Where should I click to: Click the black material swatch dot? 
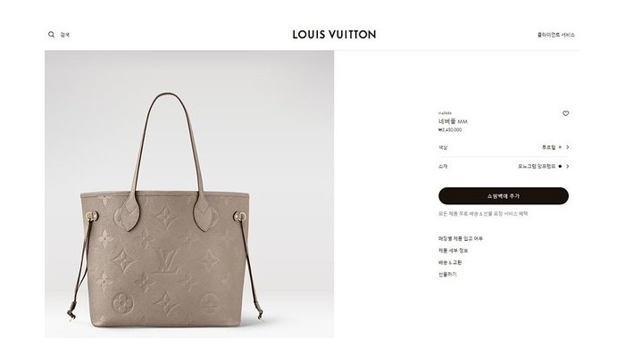(560, 167)
